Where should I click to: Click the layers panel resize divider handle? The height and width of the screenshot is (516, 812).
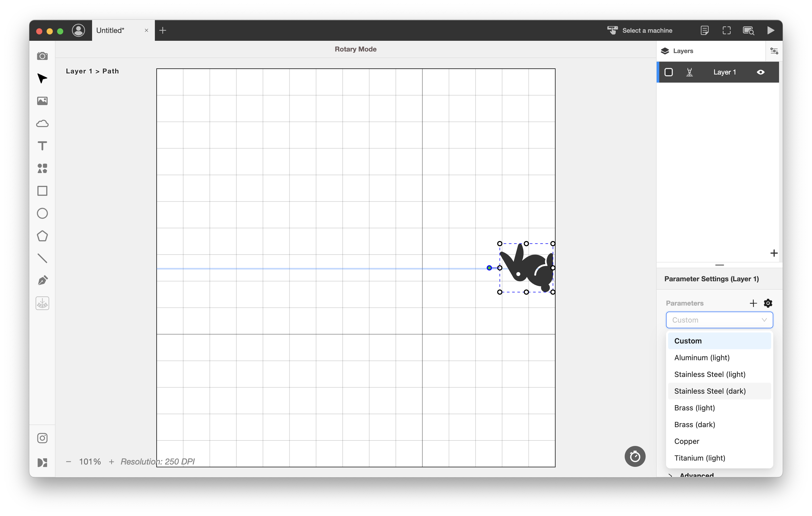click(x=719, y=265)
